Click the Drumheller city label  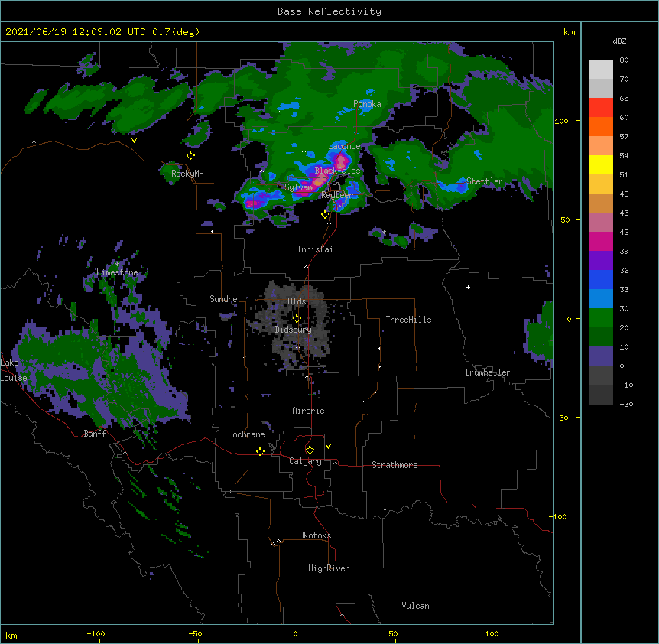488,372
